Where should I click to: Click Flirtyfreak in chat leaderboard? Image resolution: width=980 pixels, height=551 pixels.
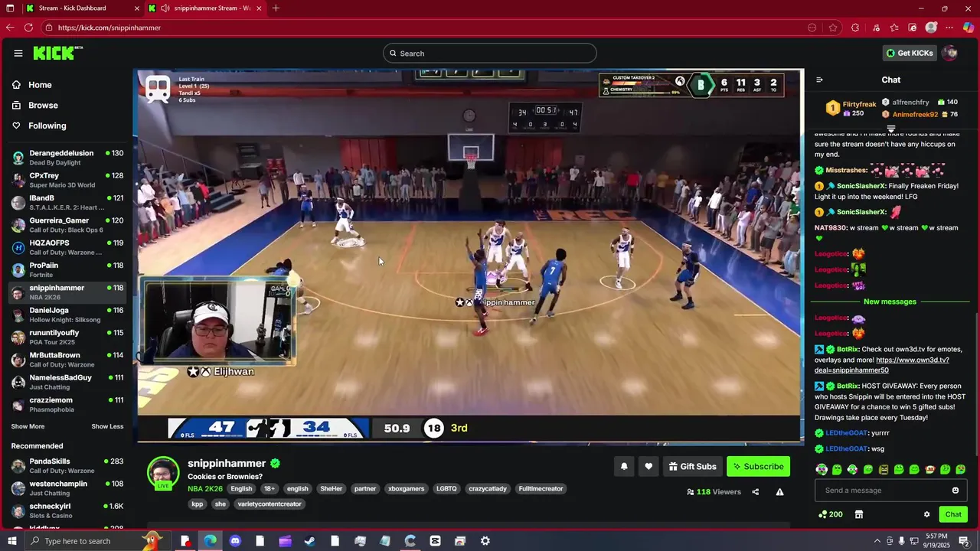coord(859,104)
